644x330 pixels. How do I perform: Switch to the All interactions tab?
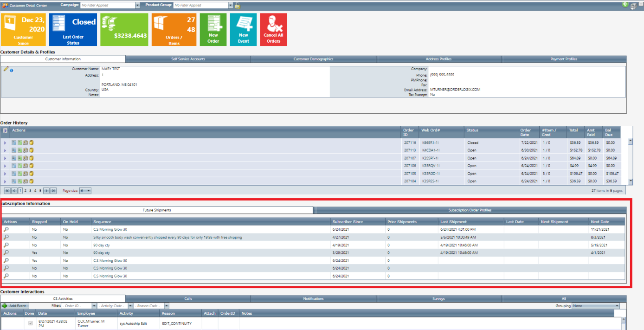[564, 298]
